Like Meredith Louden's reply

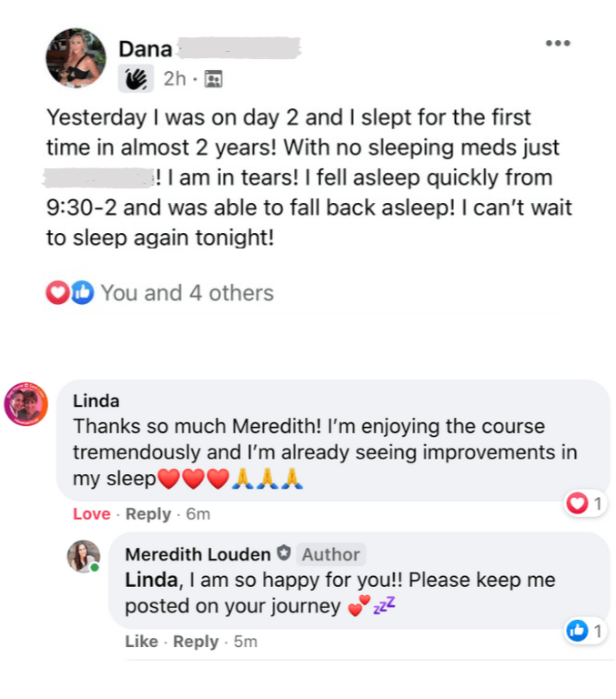coord(141,642)
